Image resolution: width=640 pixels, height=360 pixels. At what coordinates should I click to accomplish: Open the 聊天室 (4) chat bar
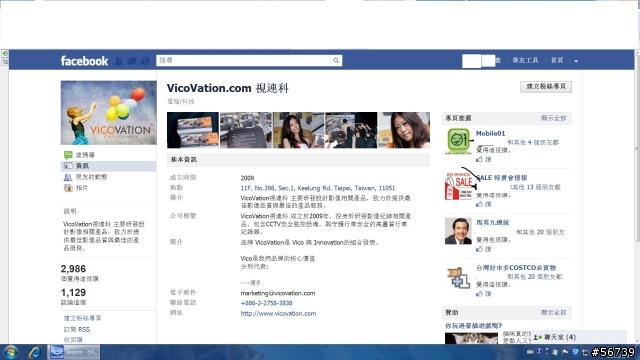pyautogui.click(x=578, y=337)
